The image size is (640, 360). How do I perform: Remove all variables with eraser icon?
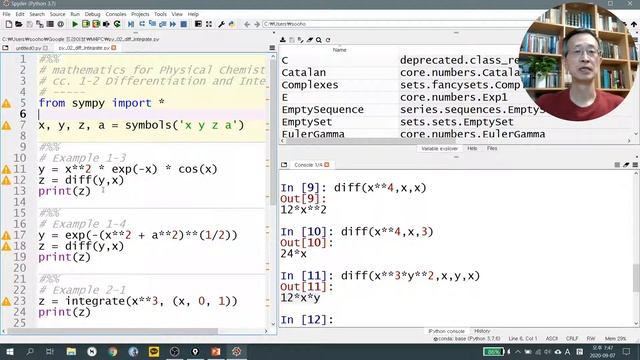pos(310,40)
